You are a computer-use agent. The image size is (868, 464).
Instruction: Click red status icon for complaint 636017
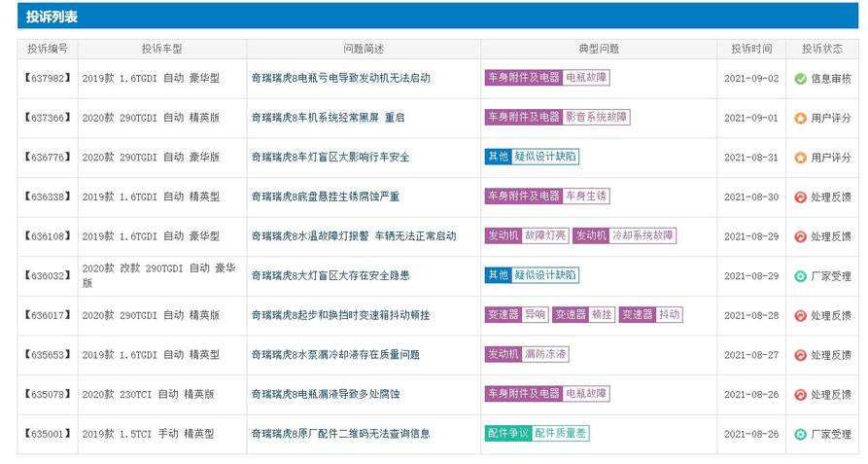pos(800,315)
